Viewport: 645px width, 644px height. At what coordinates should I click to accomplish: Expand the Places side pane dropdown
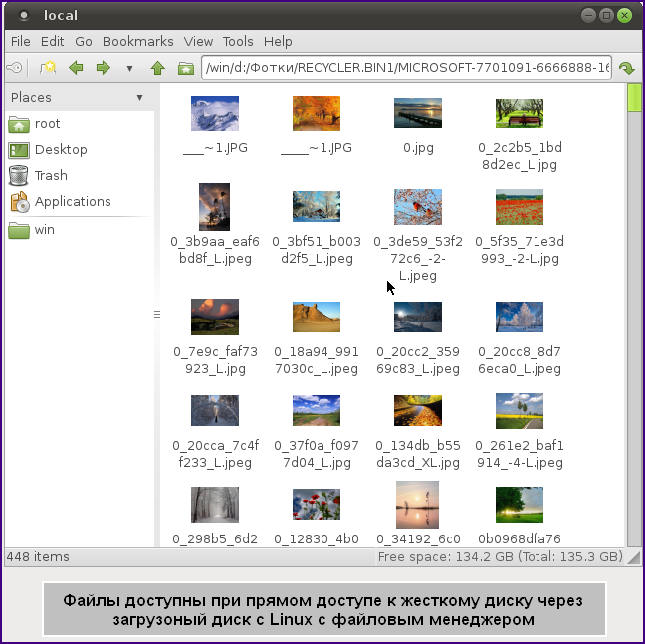coord(140,98)
